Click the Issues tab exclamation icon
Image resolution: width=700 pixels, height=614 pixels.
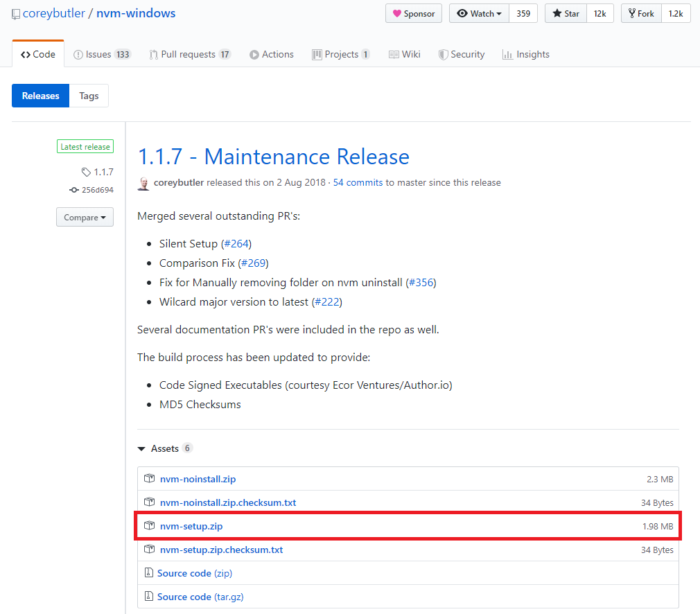click(x=78, y=55)
